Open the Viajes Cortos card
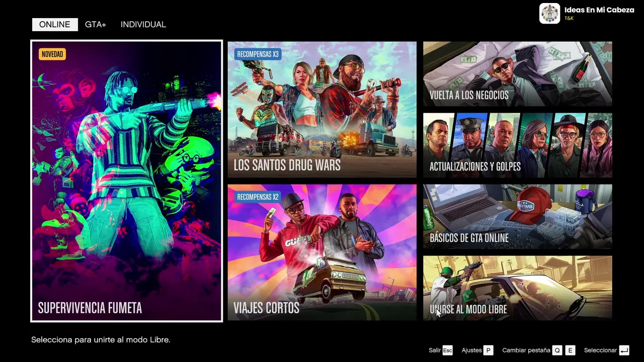The image size is (644, 362). pos(322,252)
